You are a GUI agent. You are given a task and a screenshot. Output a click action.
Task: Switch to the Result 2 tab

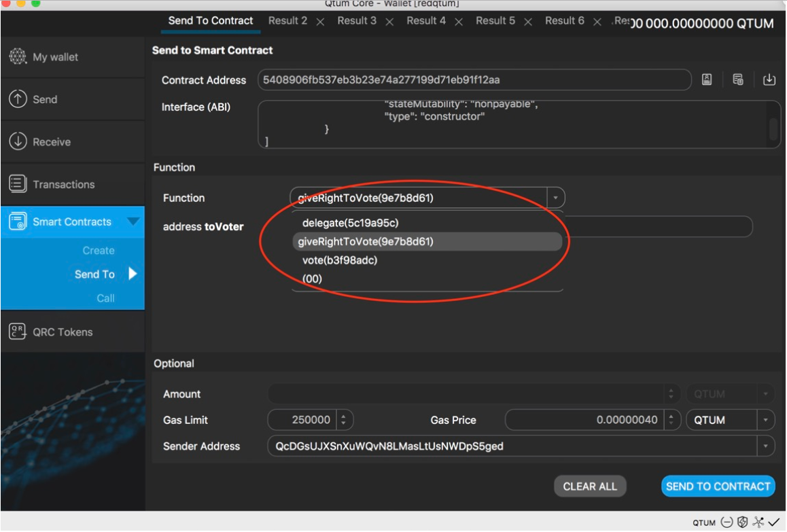tap(287, 21)
